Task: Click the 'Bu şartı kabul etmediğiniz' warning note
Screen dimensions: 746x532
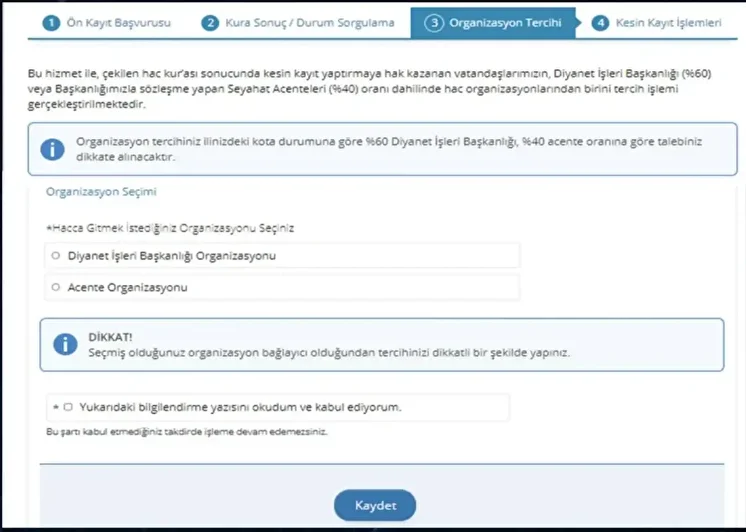Action: 187,432
